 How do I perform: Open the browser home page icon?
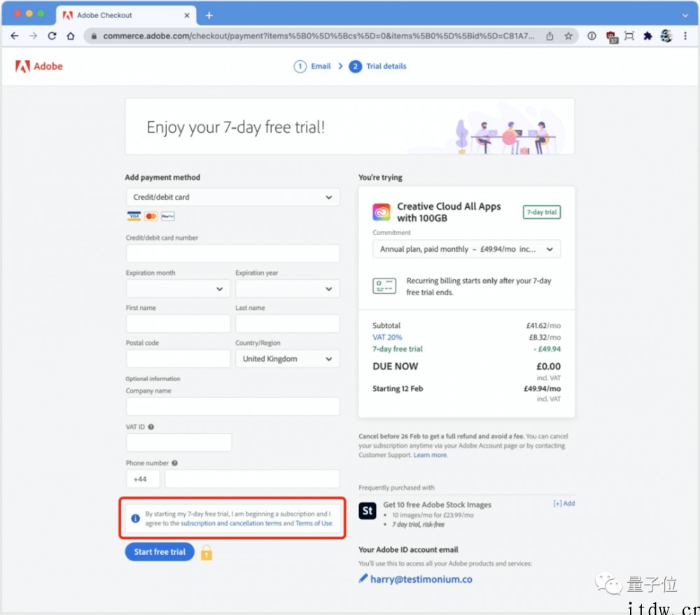pyautogui.click(x=71, y=36)
